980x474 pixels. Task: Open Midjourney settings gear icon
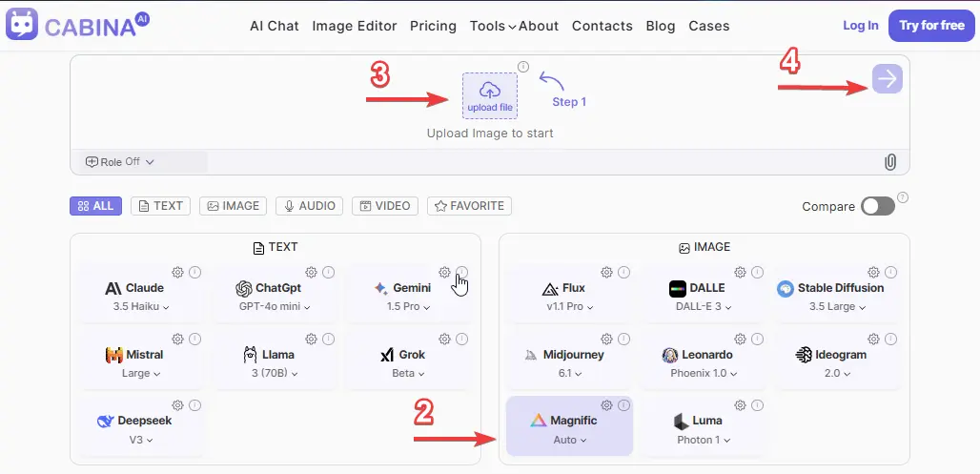point(606,339)
